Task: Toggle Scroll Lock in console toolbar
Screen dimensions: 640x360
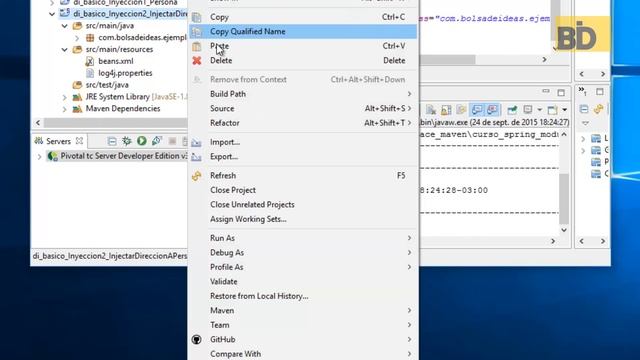Action: click(x=446, y=109)
